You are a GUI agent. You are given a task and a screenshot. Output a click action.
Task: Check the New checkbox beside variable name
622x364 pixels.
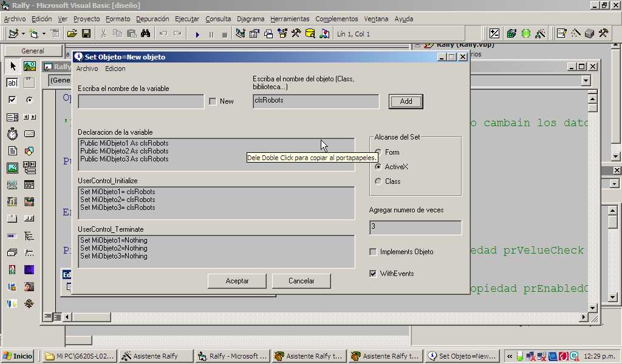coord(213,101)
